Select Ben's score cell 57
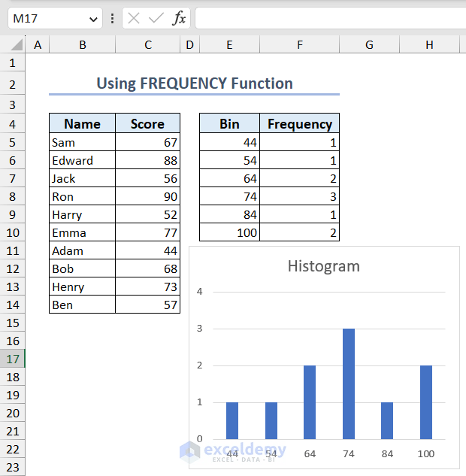 click(x=148, y=305)
